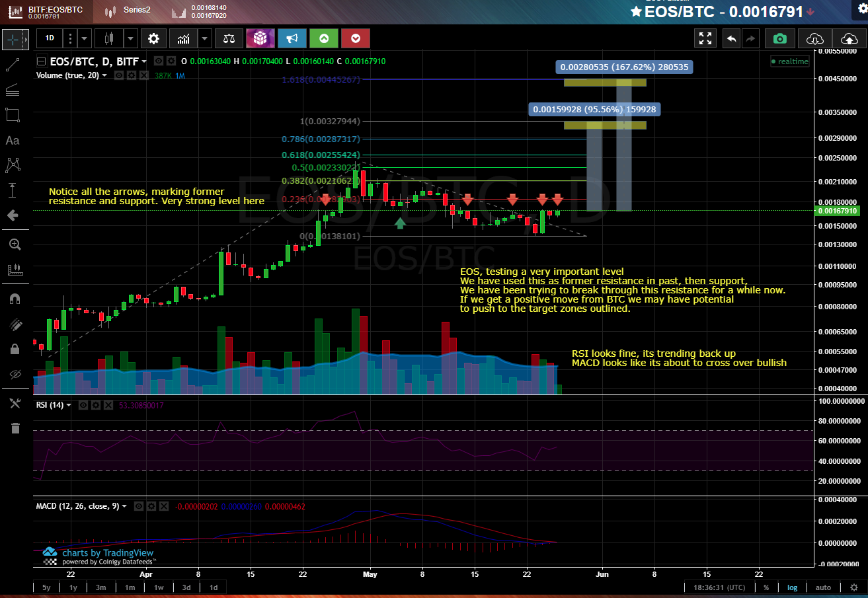868x598 pixels.
Task: Collapse the EOS/BTC legend box
Action: [x=42, y=61]
